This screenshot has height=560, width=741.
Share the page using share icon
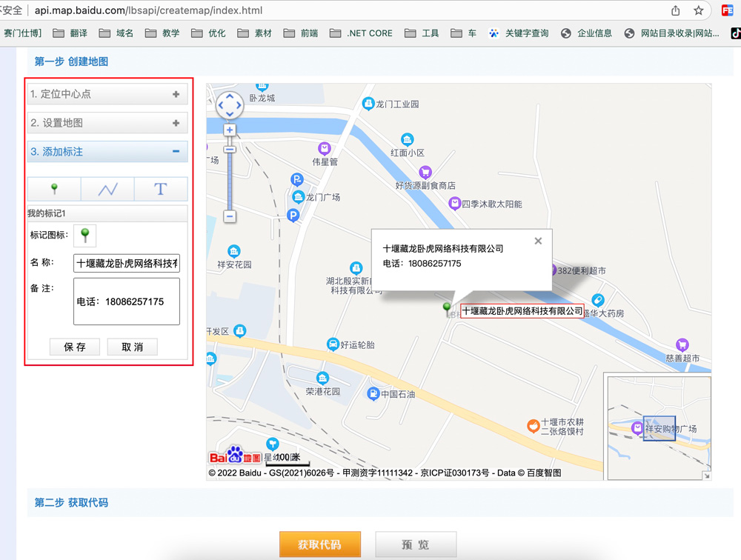click(676, 10)
